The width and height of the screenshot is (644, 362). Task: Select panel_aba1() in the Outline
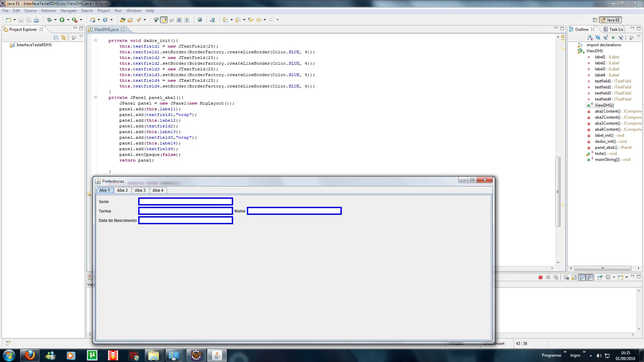click(606, 147)
